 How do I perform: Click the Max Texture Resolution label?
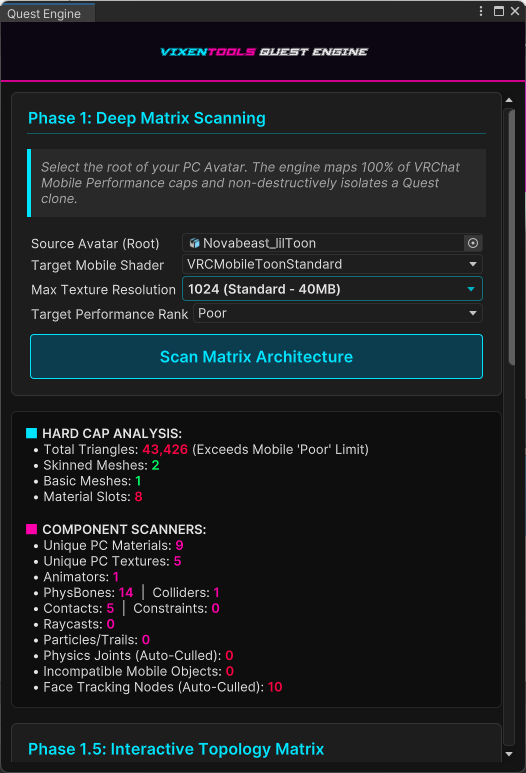[x=104, y=290]
